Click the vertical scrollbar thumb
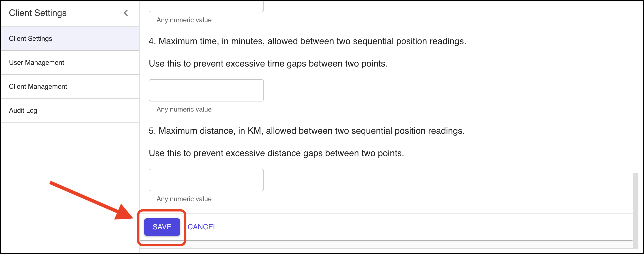644x254 pixels. point(635,210)
